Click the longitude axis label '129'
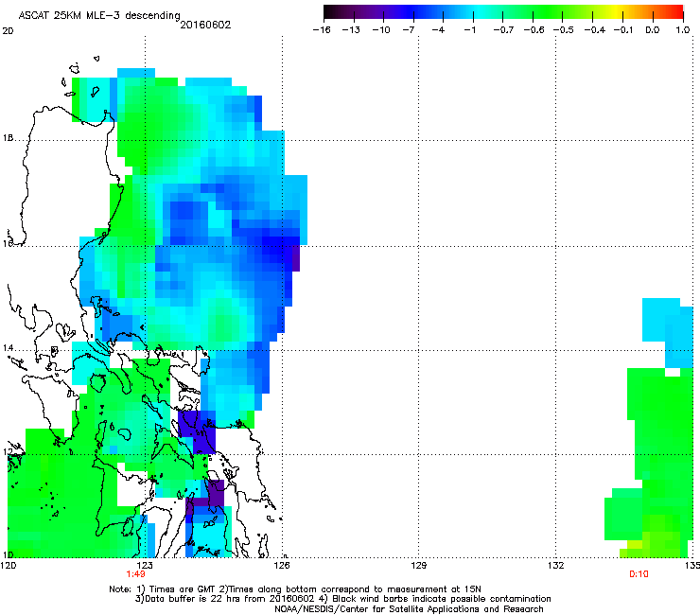 pyautogui.click(x=418, y=566)
